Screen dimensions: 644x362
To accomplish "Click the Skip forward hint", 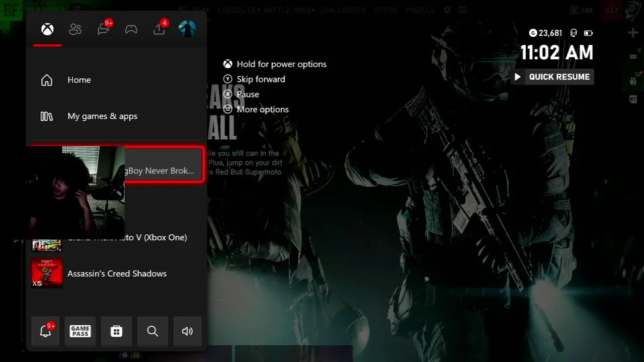I will click(x=255, y=79).
